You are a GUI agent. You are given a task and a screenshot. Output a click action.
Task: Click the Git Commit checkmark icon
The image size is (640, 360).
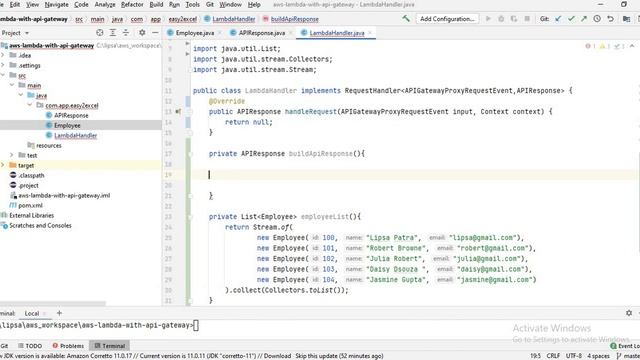[x=571, y=19]
